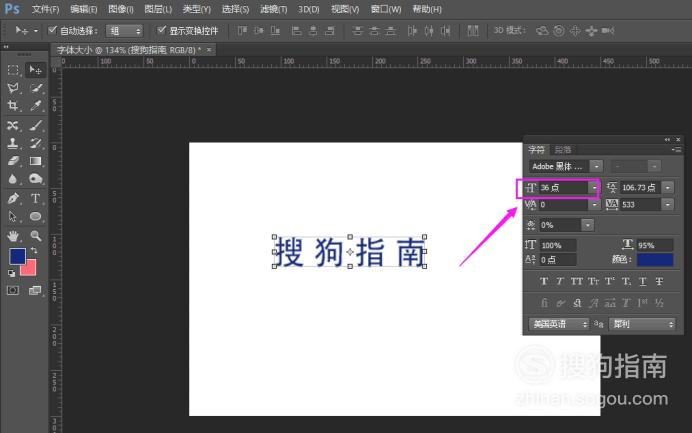Select the Ellipse shape tool
Image resolution: width=692 pixels, height=433 pixels.
35,216
